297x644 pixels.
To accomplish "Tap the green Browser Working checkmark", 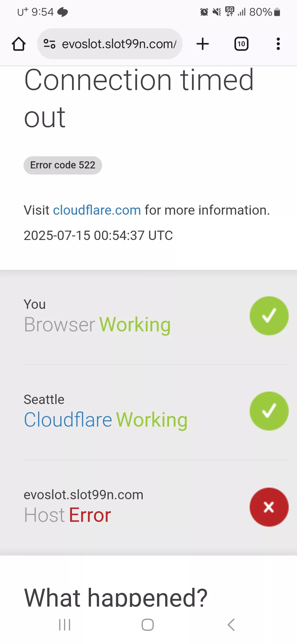I will 269,316.
